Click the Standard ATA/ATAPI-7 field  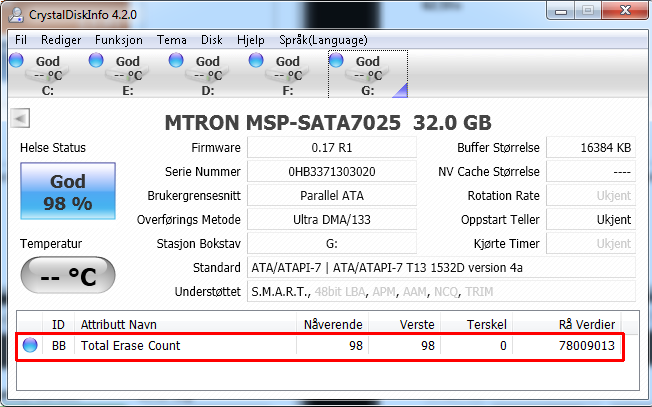(442, 268)
